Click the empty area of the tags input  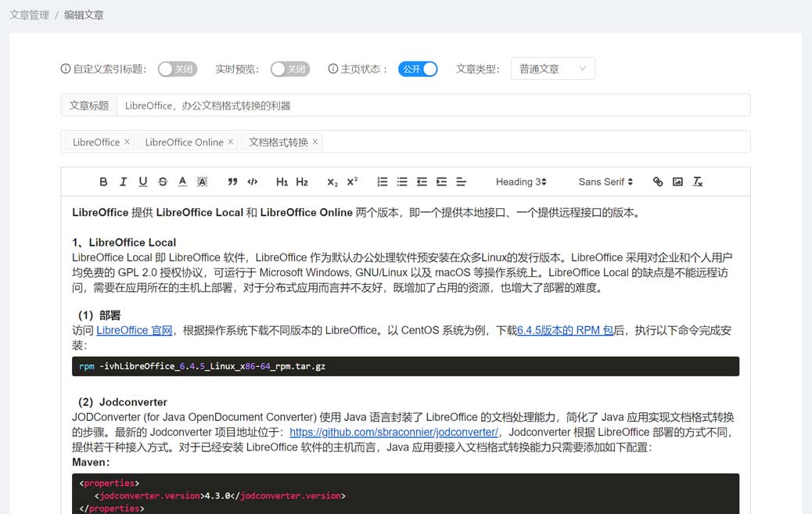(536, 142)
